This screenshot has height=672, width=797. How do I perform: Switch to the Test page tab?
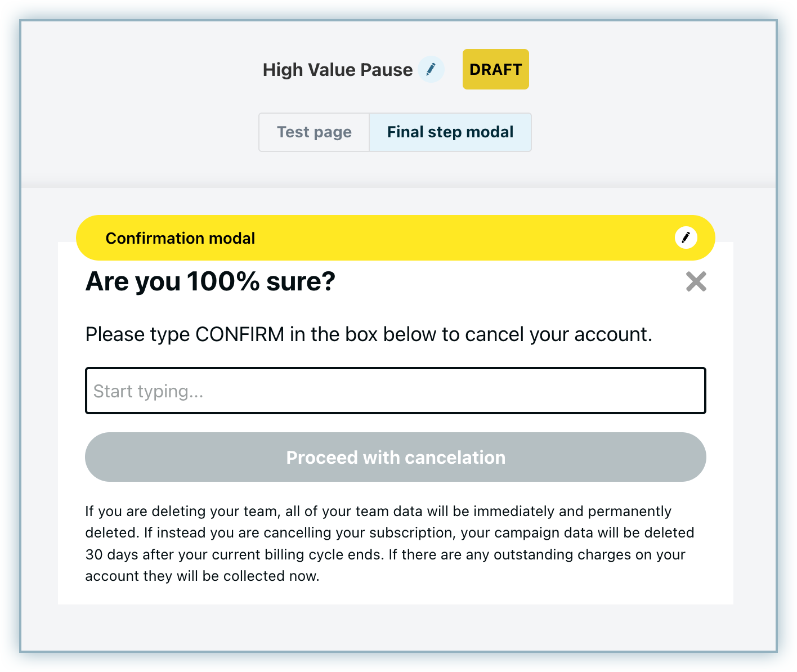pos(314,132)
